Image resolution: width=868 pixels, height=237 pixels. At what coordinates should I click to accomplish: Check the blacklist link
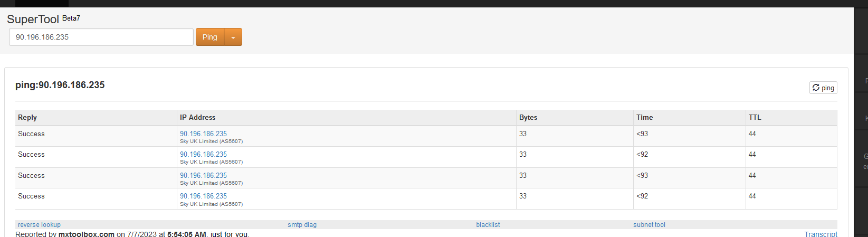pyautogui.click(x=488, y=225)
